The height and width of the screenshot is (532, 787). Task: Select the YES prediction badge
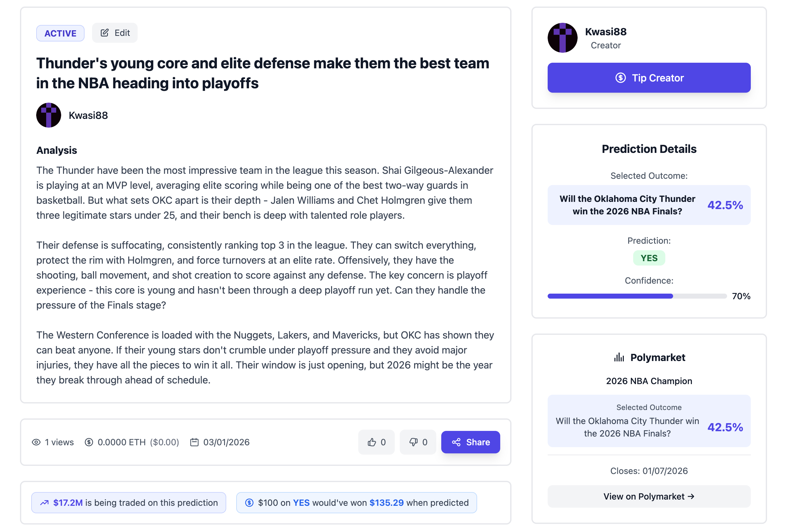pos(648,258)
